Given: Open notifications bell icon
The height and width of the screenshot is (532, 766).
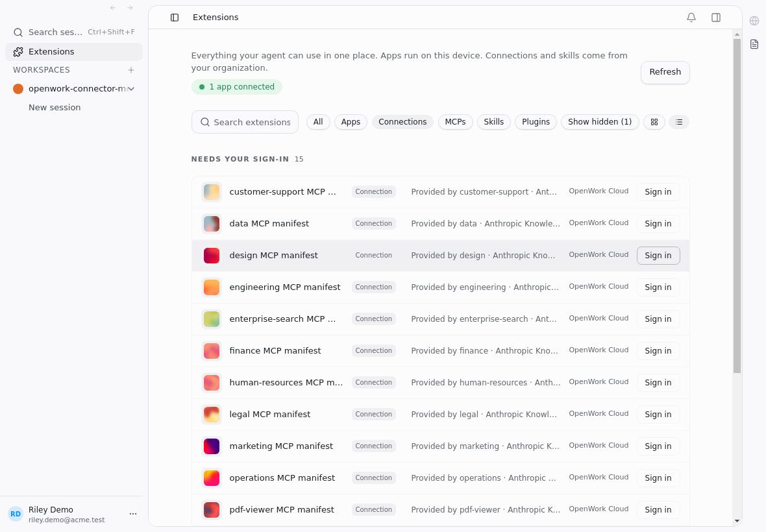Looking at the screenshot, I should (x=691, y=18).
